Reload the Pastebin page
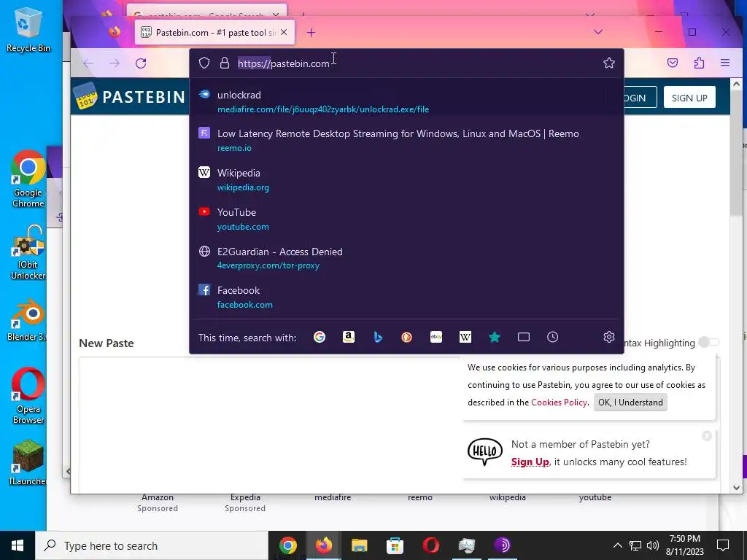 141,63
